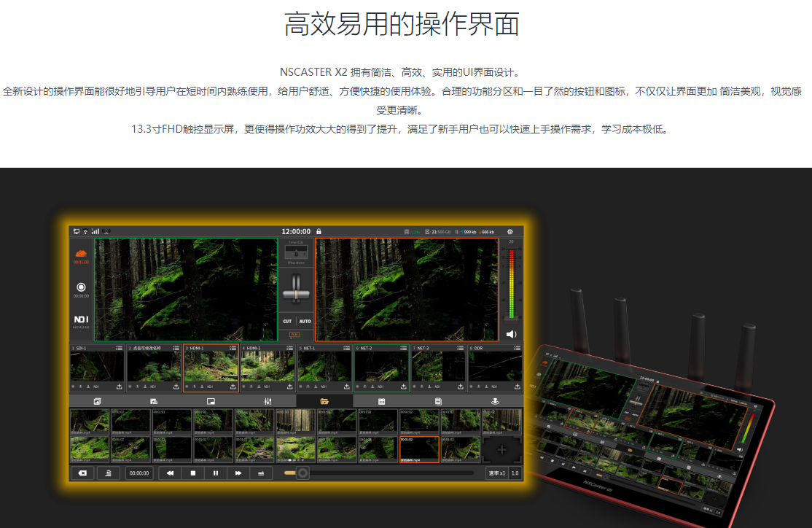Switch to the scoreboard tab
Viewport: 812px width, 528px height.
(382, 402)
